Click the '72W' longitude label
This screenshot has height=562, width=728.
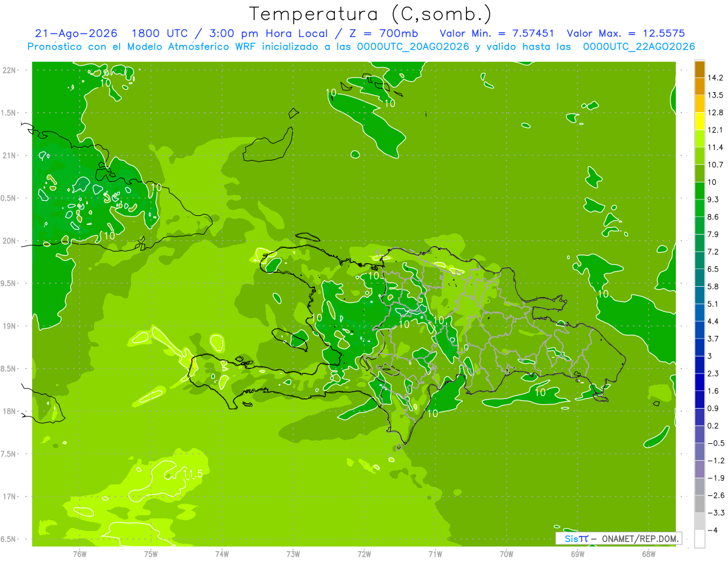coord(364,554)
